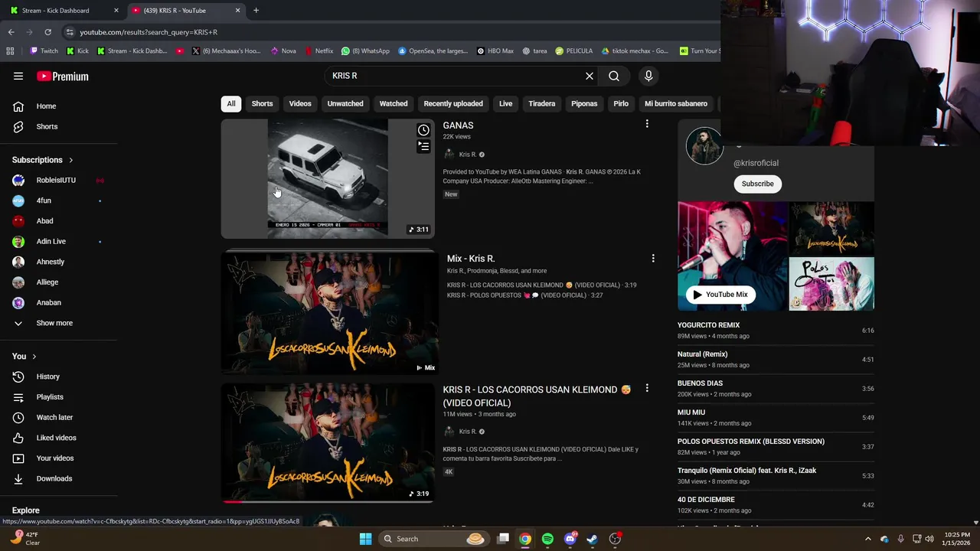Click the Mix - Kris R. thumbnail
Viewport: 980px width, 551px height.
(x=329, y=313)
